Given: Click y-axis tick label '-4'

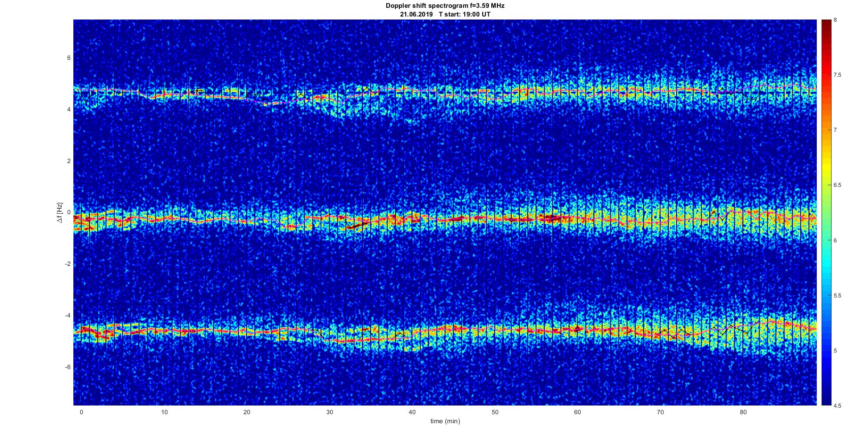Looking at the screenshot, I should (67, 315).
